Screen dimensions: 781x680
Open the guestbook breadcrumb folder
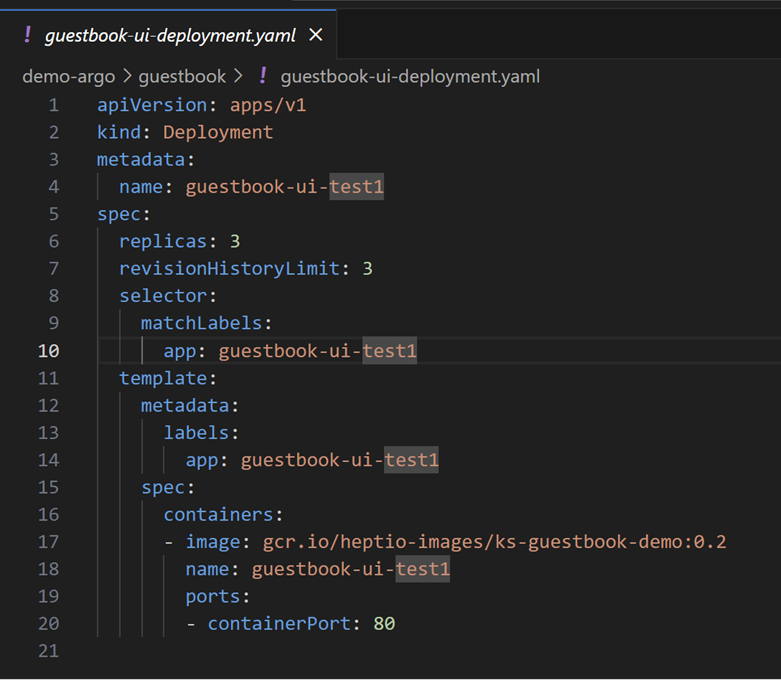coord(181,76)
